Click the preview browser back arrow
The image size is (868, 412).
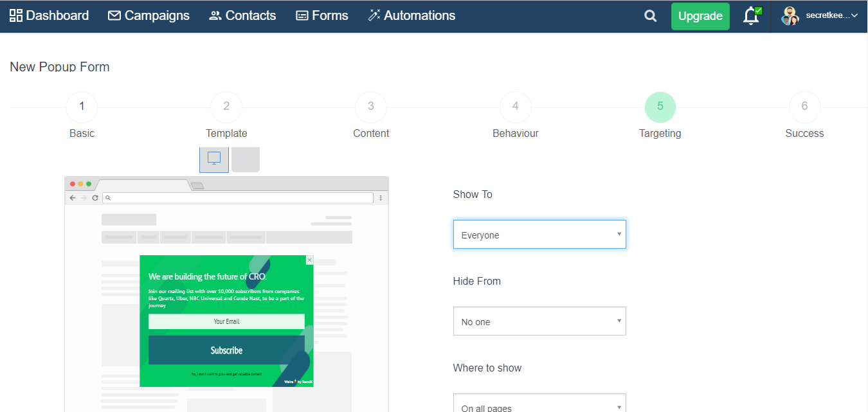[73, 198]
